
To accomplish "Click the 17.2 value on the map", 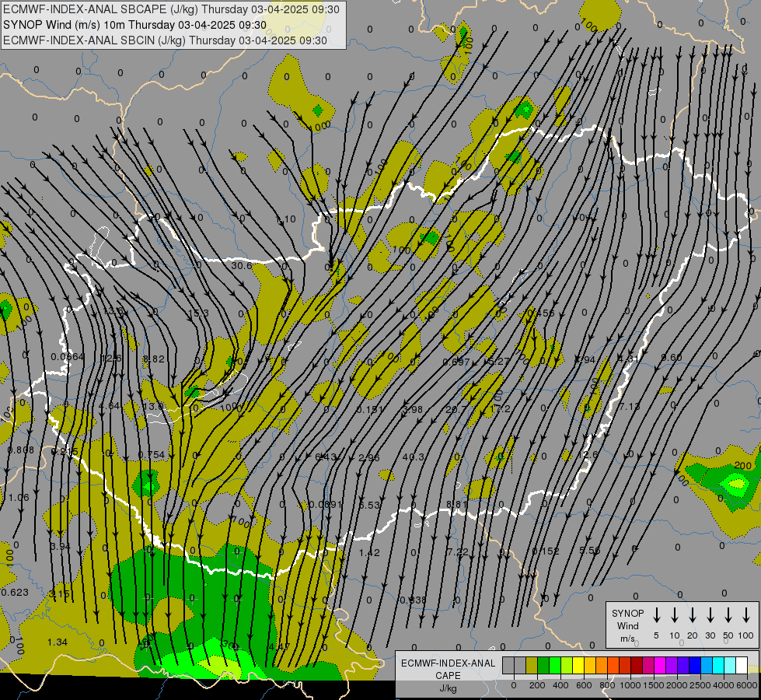I will pyautogui.click(x=500, y=408).
